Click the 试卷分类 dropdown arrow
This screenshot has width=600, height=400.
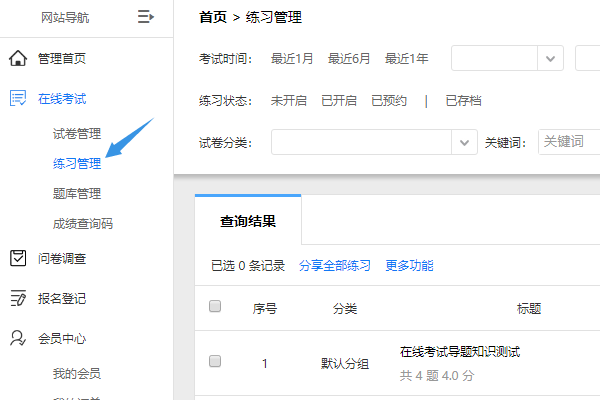[x=464, y=143]
